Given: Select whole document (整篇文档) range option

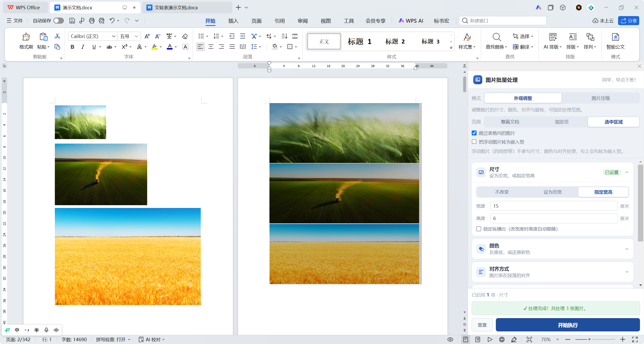Looking at the screenshot, I should pos(510,122).
